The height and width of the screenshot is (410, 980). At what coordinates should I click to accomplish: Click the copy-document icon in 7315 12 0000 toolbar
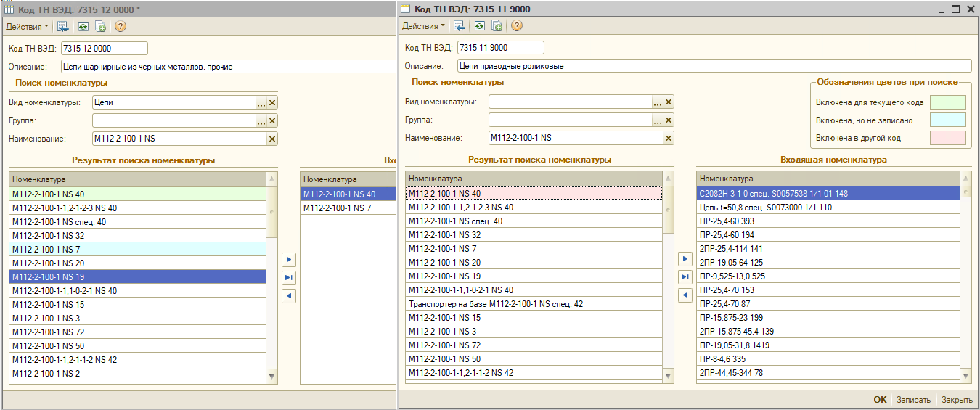(100, 26)
